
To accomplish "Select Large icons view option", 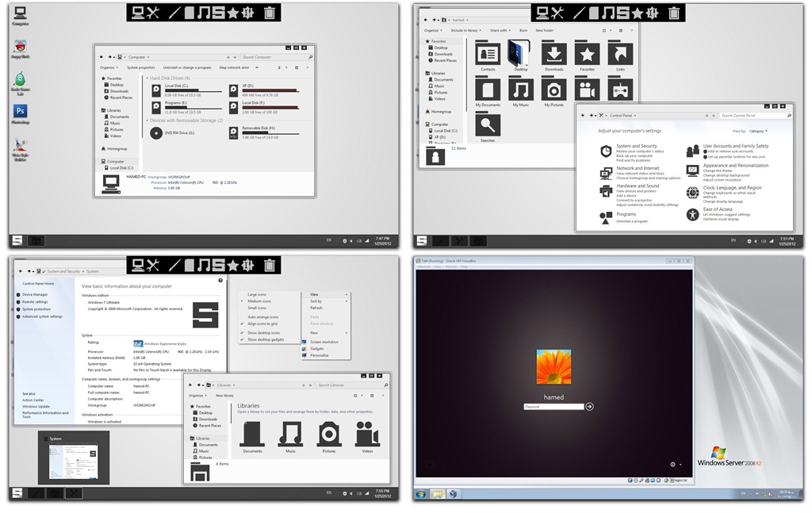I will 257,294.
